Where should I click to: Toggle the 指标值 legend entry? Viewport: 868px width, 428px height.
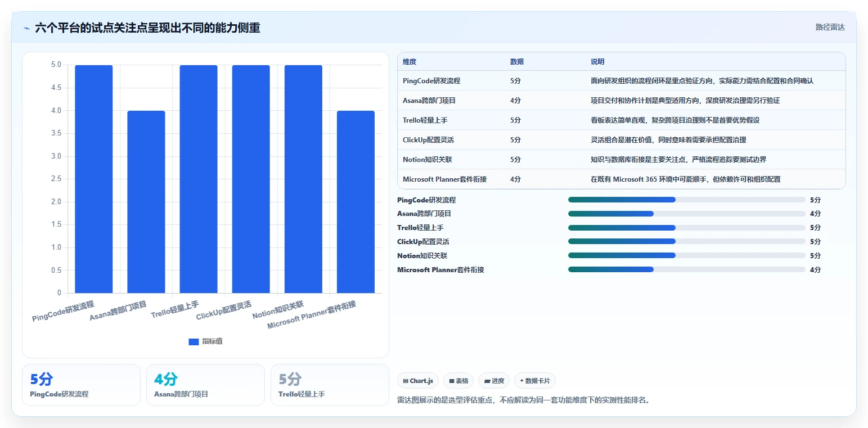[205, 341]
